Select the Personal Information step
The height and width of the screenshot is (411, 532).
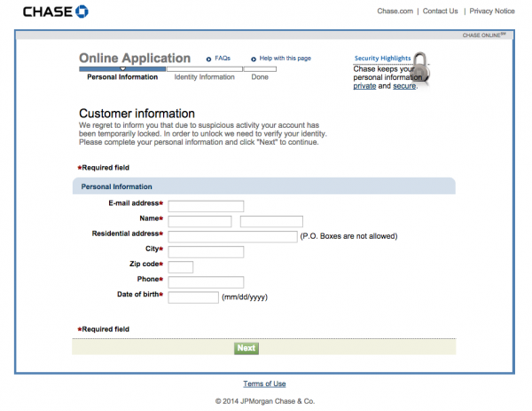(x=122, y=77)
